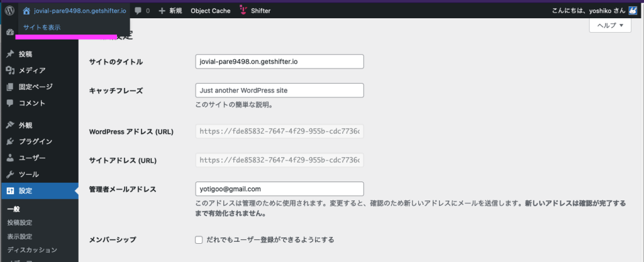644x262 pixels.
Task: Click the wrench icon for ツール
Action: [x=10, y=174]
